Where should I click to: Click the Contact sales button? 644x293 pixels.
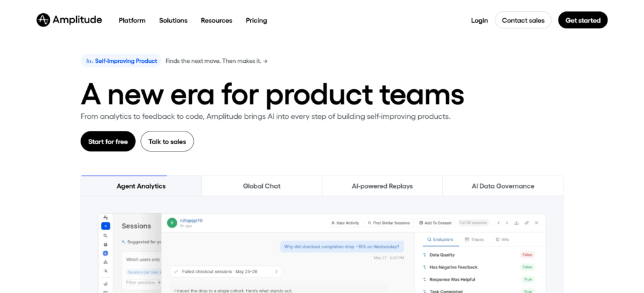tap(523, 20)
